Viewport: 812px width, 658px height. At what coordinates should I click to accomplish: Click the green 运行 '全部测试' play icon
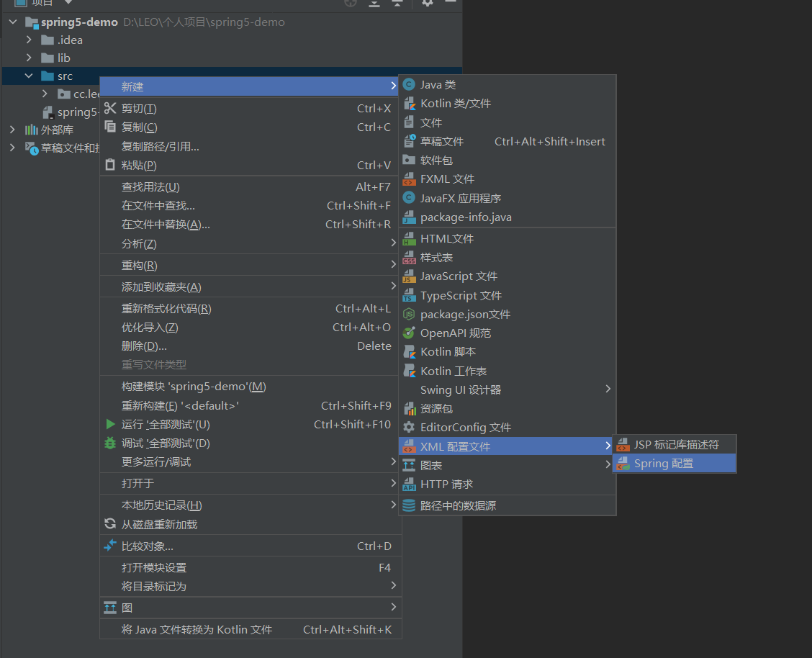(x=110, y=425)
